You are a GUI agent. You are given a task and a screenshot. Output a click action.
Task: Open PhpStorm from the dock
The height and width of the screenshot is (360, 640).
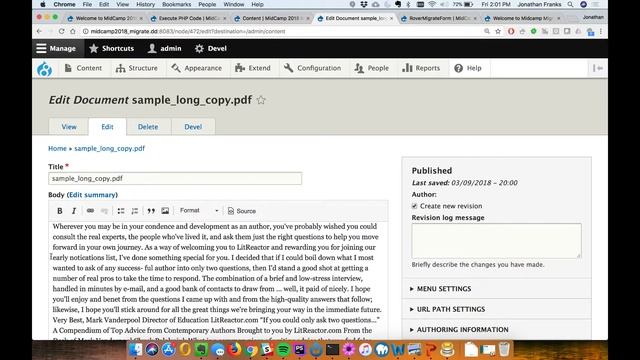[300, 349]
